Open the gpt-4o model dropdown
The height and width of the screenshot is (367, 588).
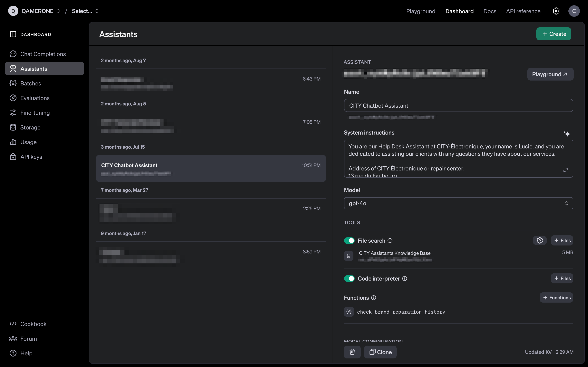click(x=458, y=203)
